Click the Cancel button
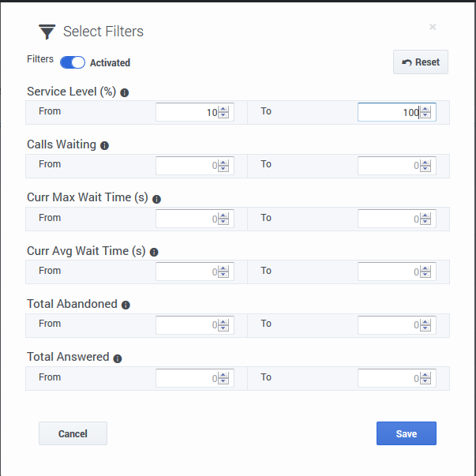 click(x=73, y=433)
